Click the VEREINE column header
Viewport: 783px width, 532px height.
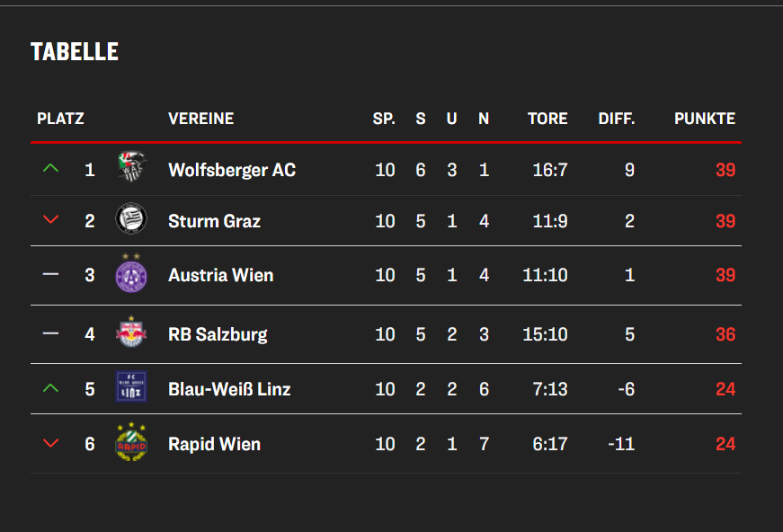[x=200, y=119]
